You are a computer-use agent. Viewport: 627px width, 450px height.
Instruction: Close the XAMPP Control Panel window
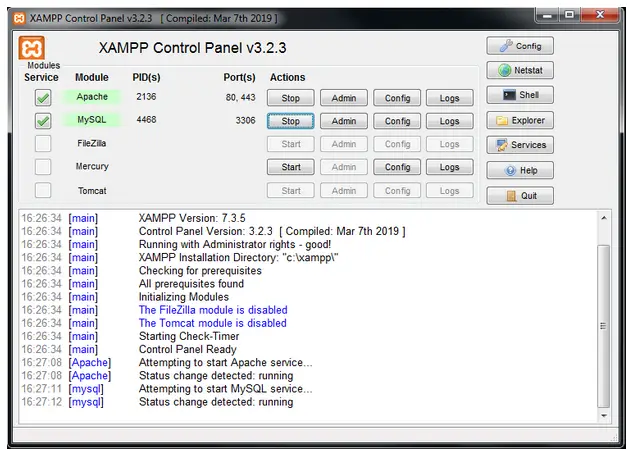pyautogui.click(x=599, y=15)
